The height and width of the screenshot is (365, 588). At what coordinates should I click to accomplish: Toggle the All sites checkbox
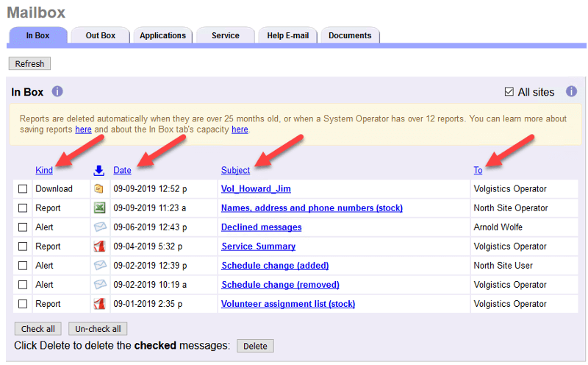click(509, 92)
